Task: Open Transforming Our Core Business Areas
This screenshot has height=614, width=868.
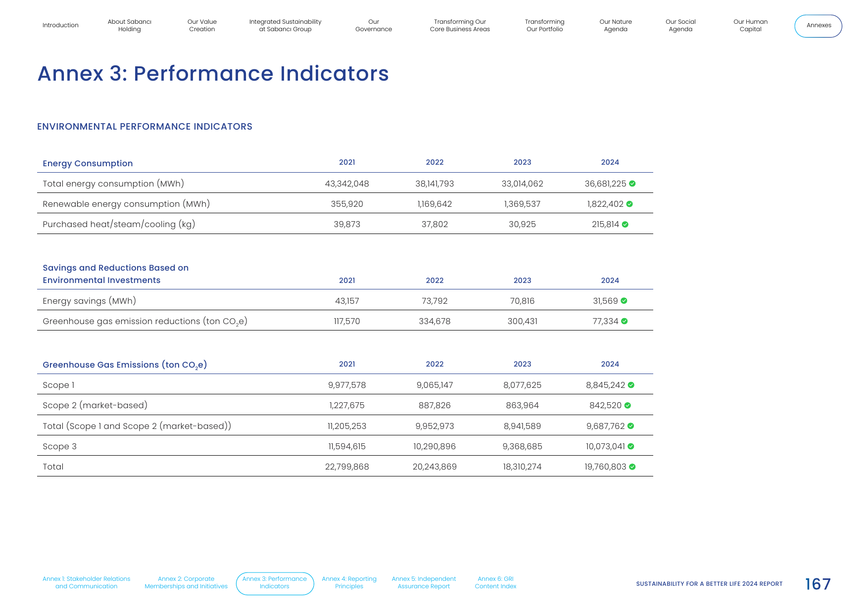Action: coord(460,25)
